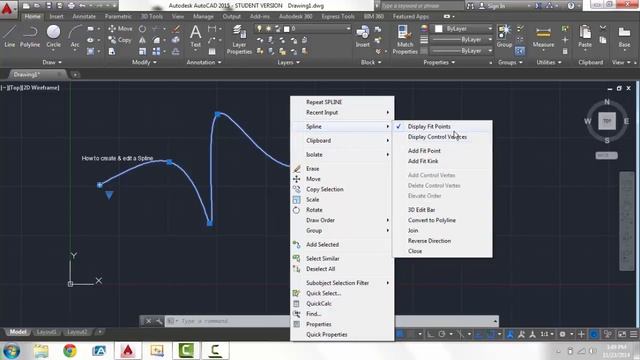
Task: Open Draw Order submenu
Action: coord(341,220)
